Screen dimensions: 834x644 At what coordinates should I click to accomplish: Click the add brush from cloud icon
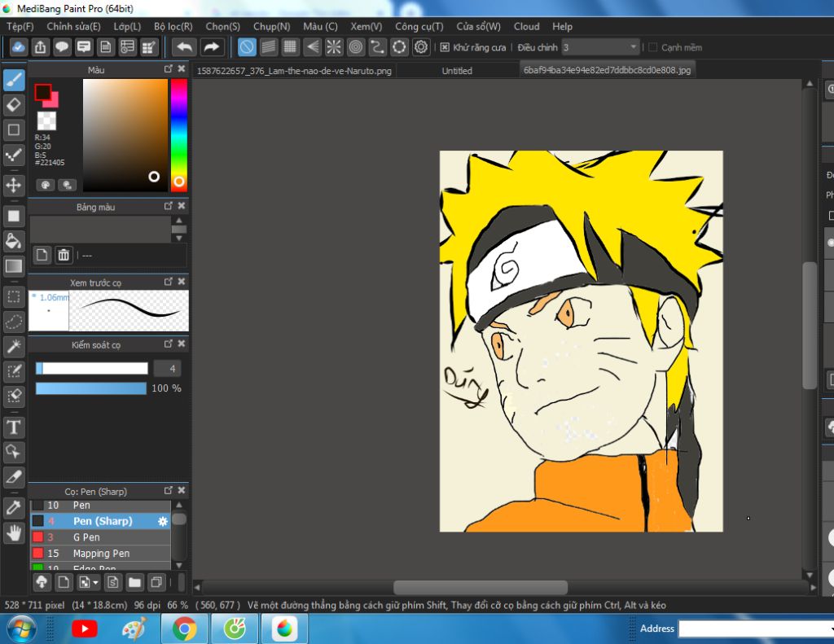tap(41, 582)
